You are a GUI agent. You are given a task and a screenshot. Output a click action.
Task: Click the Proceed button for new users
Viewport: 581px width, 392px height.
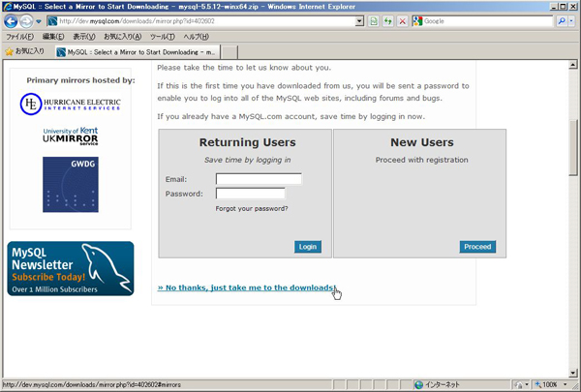pos(477,247)
